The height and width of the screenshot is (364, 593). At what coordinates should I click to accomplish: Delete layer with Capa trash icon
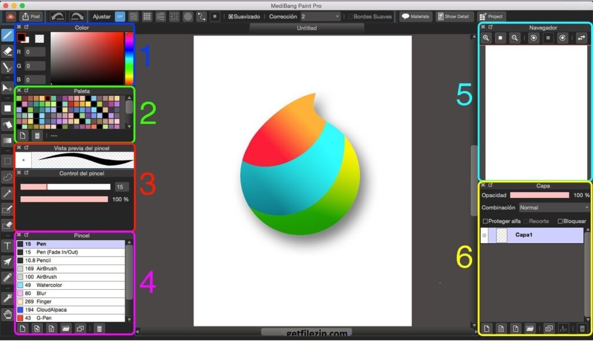pos(583,329)
